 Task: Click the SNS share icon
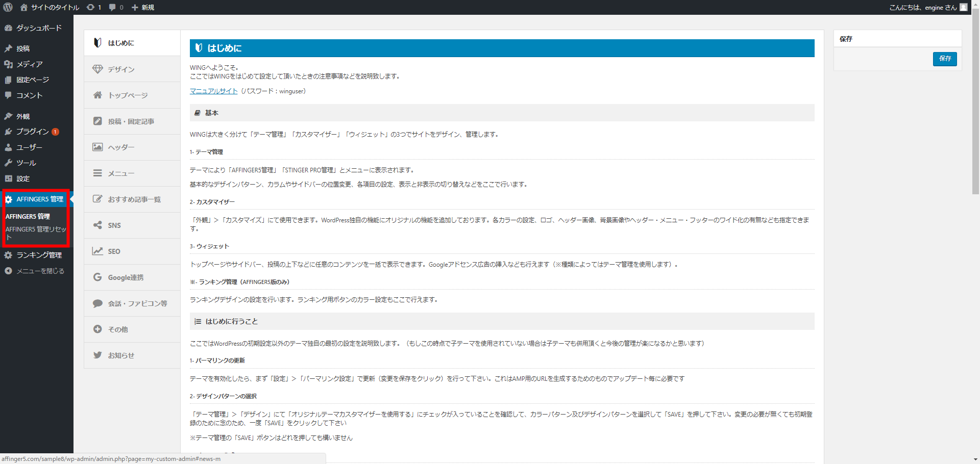[97, 225]
